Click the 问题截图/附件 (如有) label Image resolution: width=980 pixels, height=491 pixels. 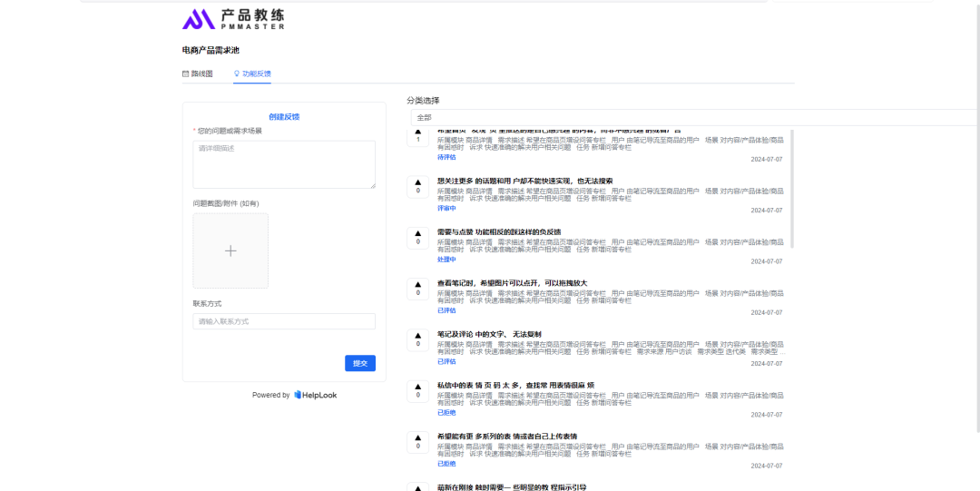[226, 204]
